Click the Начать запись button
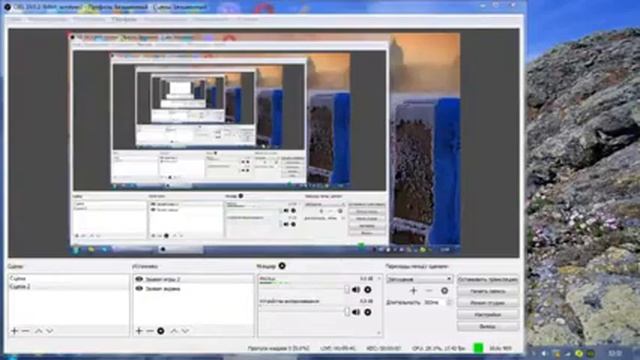This screenshot has width=640, height=360. coord(488,291)
